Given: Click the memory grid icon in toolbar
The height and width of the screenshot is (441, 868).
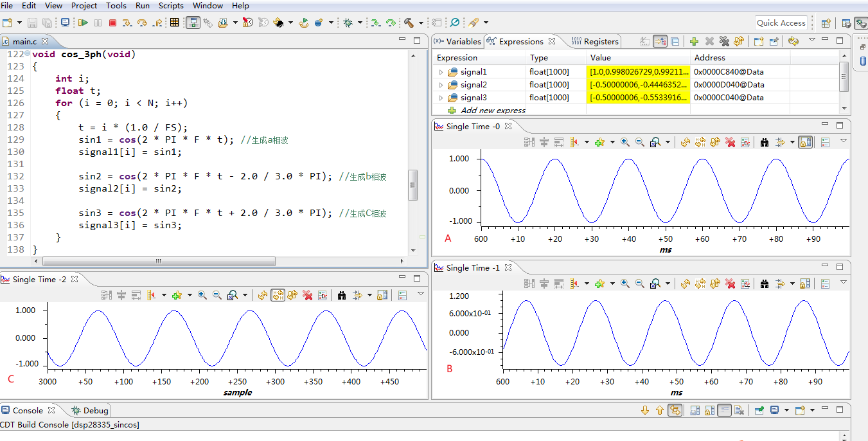Looking at the screenshot, I should click(174, 22).
